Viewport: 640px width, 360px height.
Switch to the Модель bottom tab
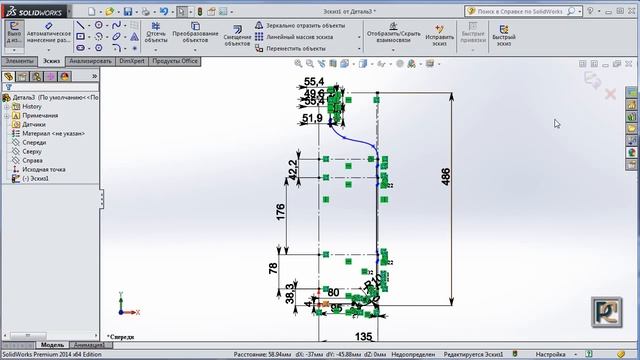pos(52,345)
